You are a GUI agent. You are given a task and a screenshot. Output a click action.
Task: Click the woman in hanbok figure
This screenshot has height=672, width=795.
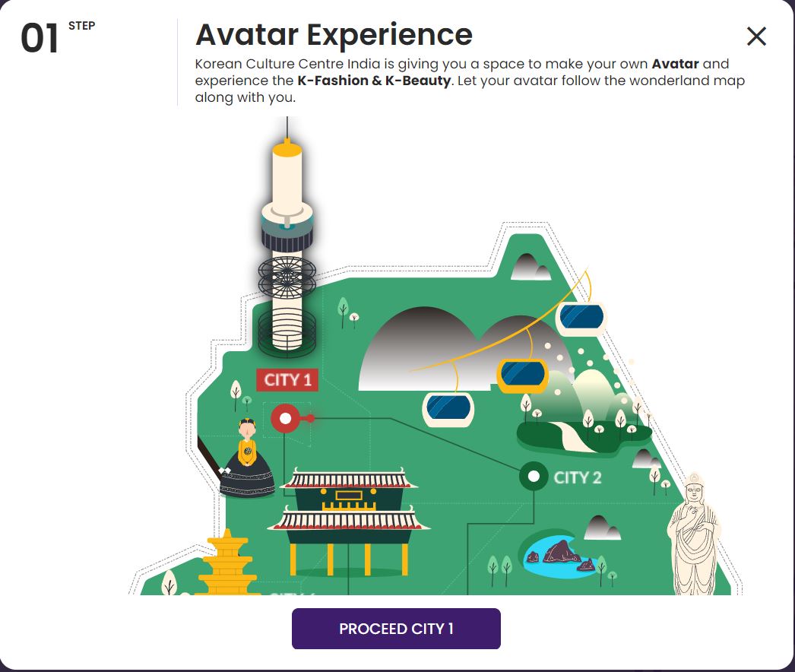(x=247, y=458)
